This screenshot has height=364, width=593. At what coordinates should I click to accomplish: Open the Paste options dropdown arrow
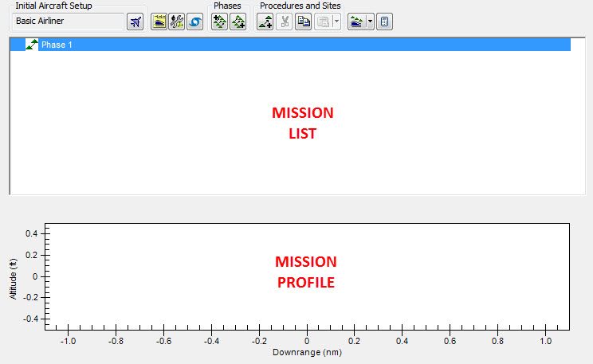tap(336, 22)
